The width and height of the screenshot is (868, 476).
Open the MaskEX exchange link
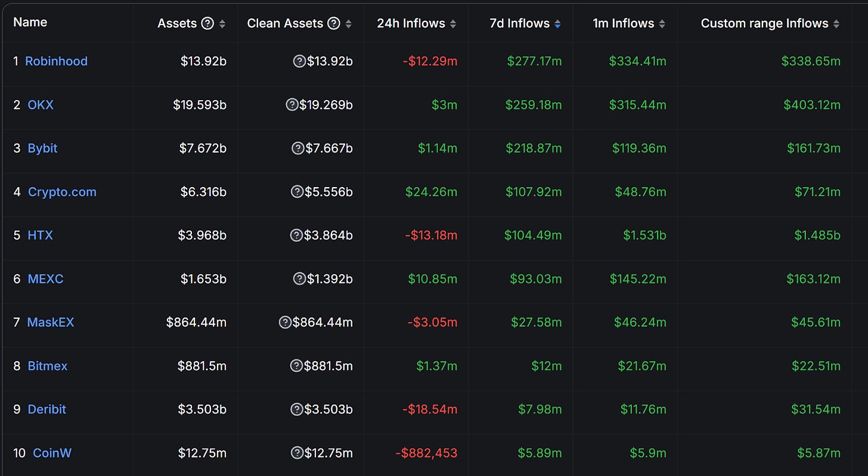pos(51,322)
